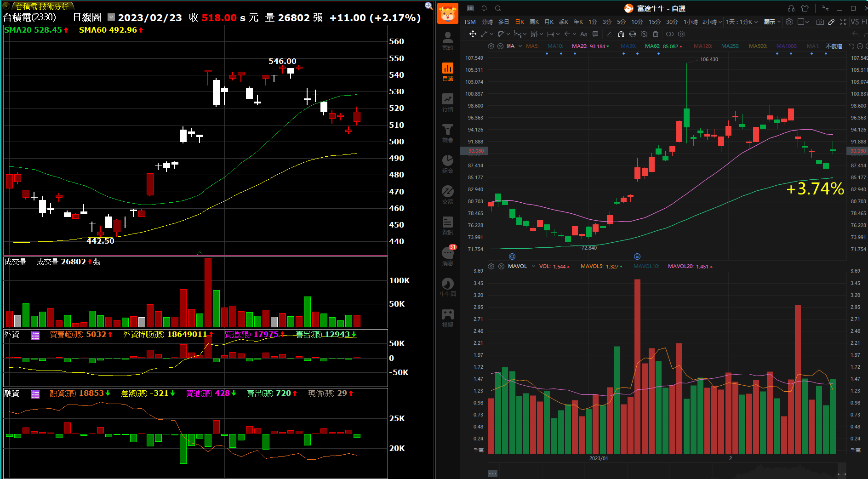868x479 pixels.
Task: Toggle the MAVOL10 volume average line
Action: click(646, 266)
